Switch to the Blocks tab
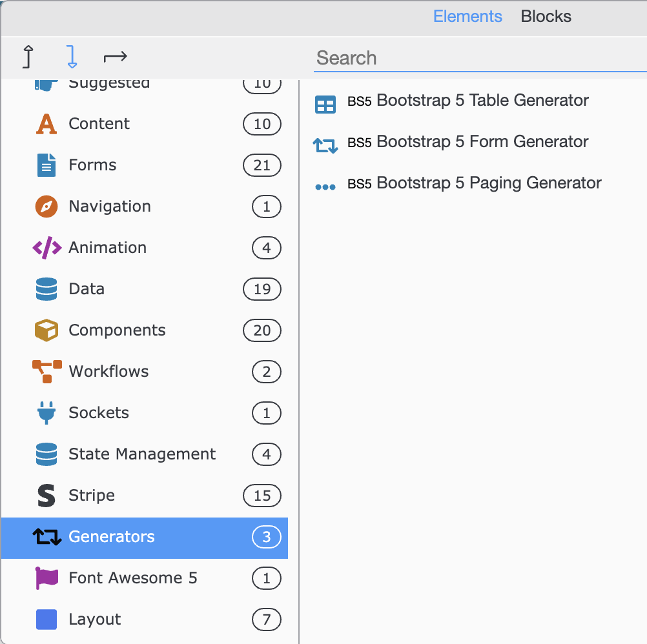 tap(546, 17)
